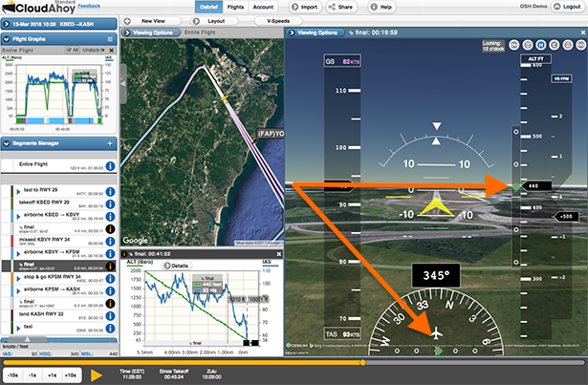The image size is (588, 385).
Task: Open info for airborne KBED to KBVY segment
Action: click(x=110, y=216)
